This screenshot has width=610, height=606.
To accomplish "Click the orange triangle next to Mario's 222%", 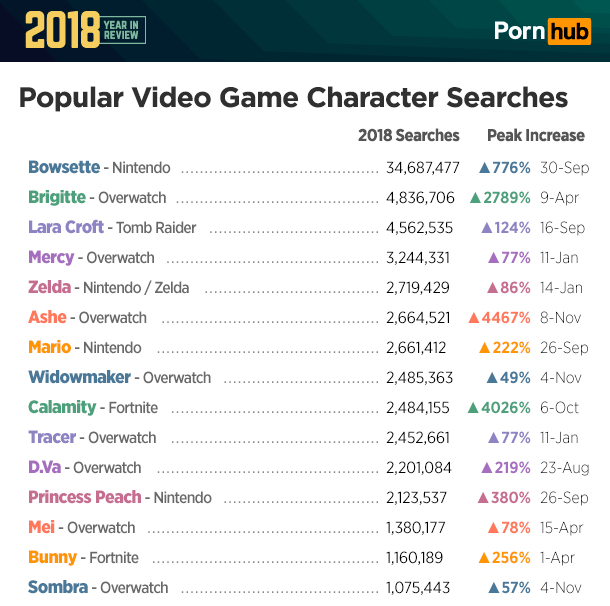I will 484,348.
